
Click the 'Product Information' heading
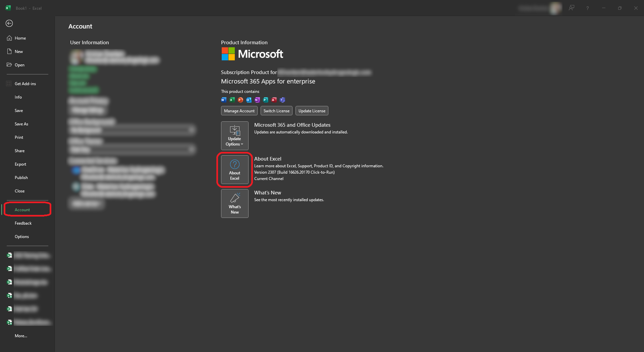[x=244, y=43]
